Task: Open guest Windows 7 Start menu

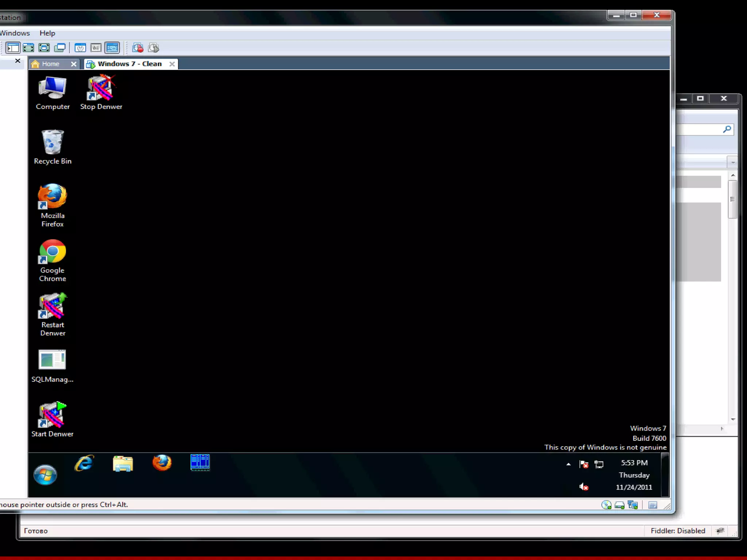Action: (x=45, y=474)
